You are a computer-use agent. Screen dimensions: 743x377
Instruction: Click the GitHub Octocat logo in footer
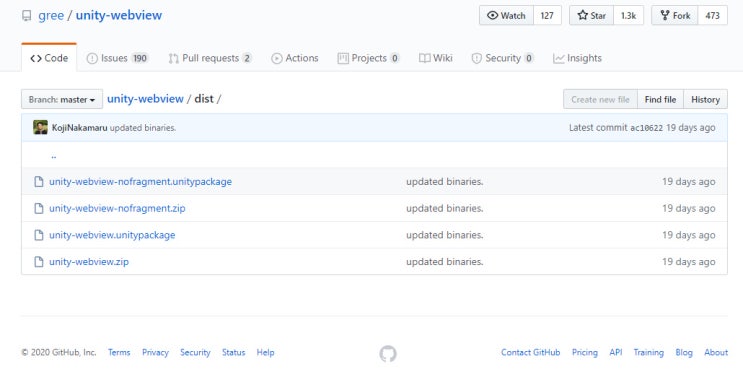click(388, 354)
